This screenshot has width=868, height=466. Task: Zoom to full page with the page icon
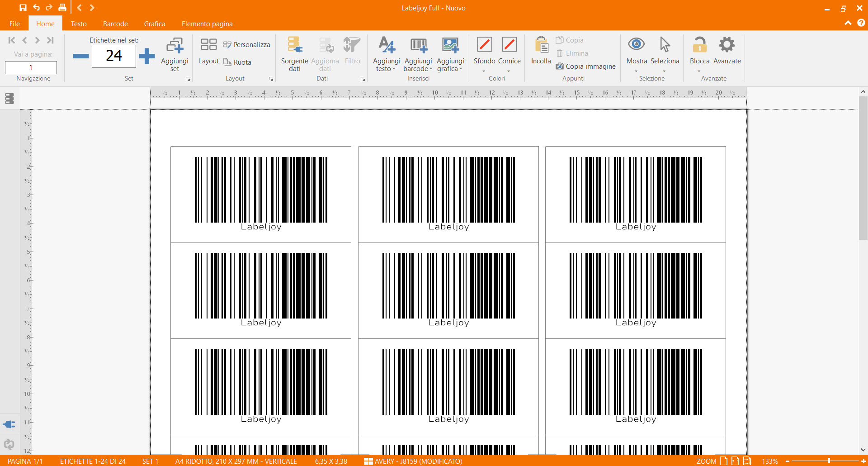pyautogui.click(x=723, y=461)
